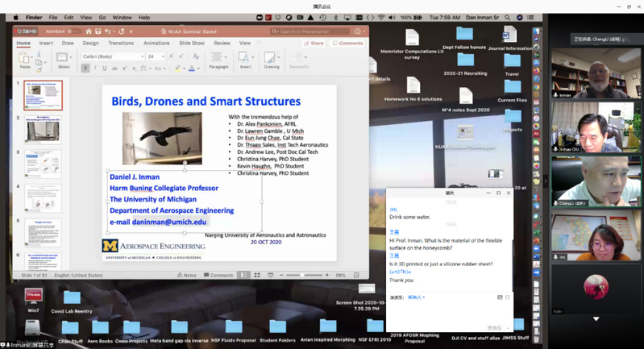Open the Transitions ribbon tab
Image resolution: width=644 pixels, height=349 pixels.
pyautogui.click(x=120, y=44)
